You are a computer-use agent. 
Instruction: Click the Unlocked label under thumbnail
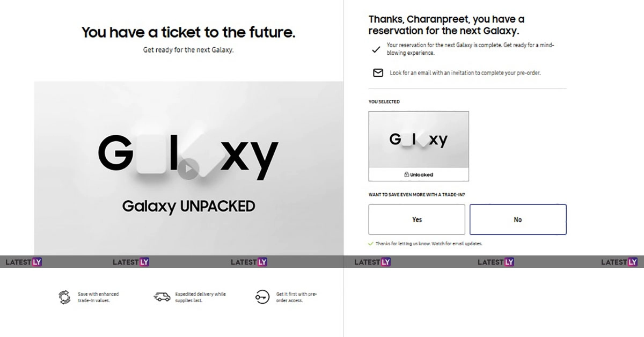tap(422, 174)
